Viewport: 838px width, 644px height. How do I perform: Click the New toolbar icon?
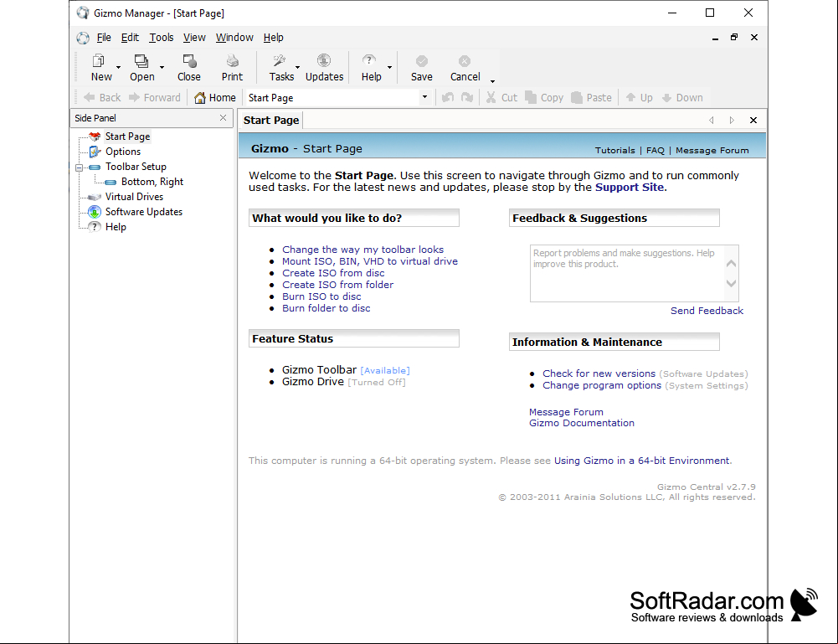pyautogui.click(x=101, y=67)
